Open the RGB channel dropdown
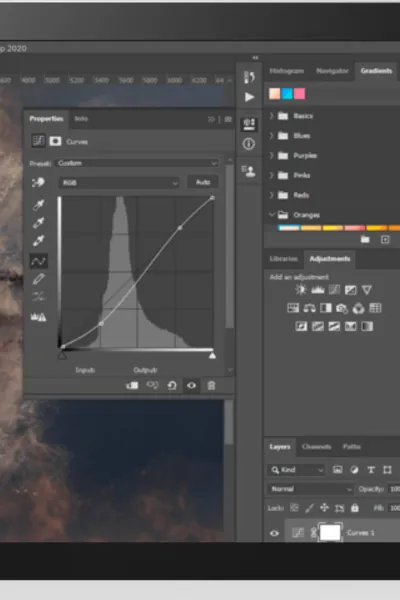The image size is (400, 600). pyautogui.click(x=119, y=183)
